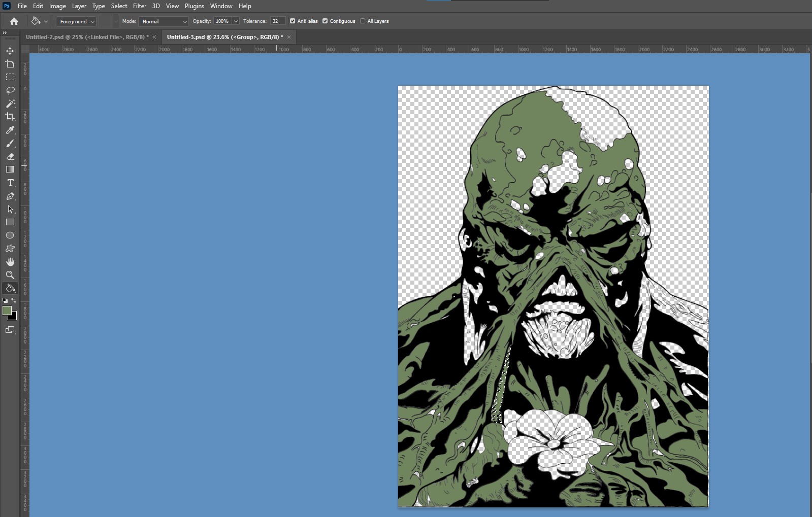Open the Opacity slider dropdown arrow

(x=236, y=21)
